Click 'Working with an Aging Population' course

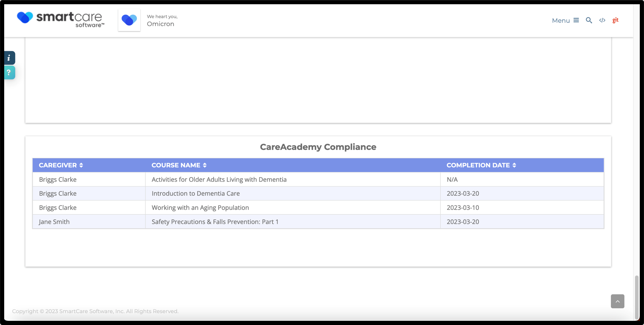[x=200, y=208]
